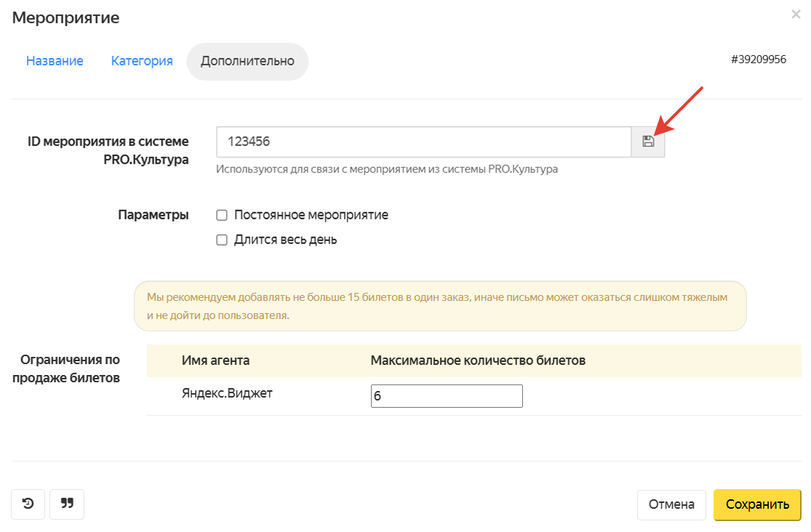Click the floppy disk save icon beside ID field

coord(648,142)
